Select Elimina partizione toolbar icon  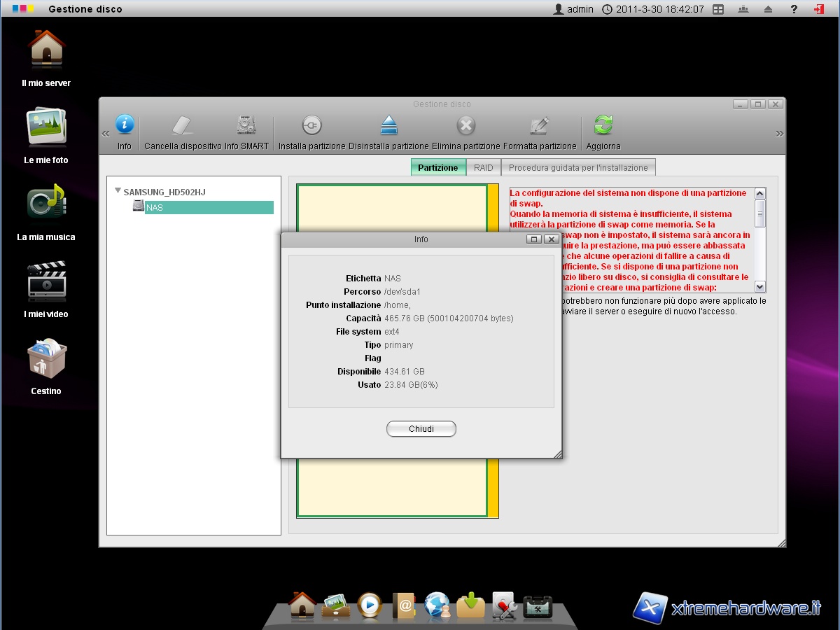coord(465,126)
